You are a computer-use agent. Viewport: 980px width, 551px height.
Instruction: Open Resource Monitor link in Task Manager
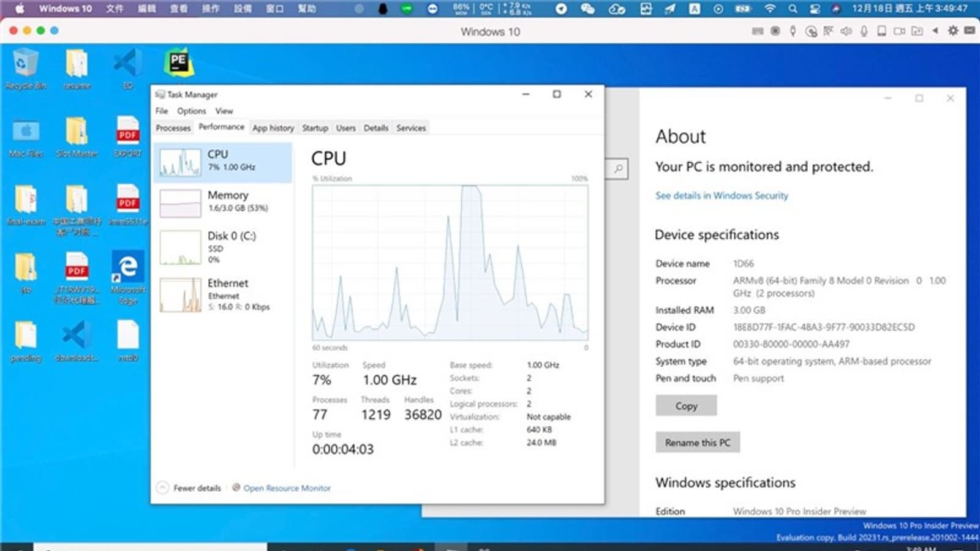(x=287, y=488)
